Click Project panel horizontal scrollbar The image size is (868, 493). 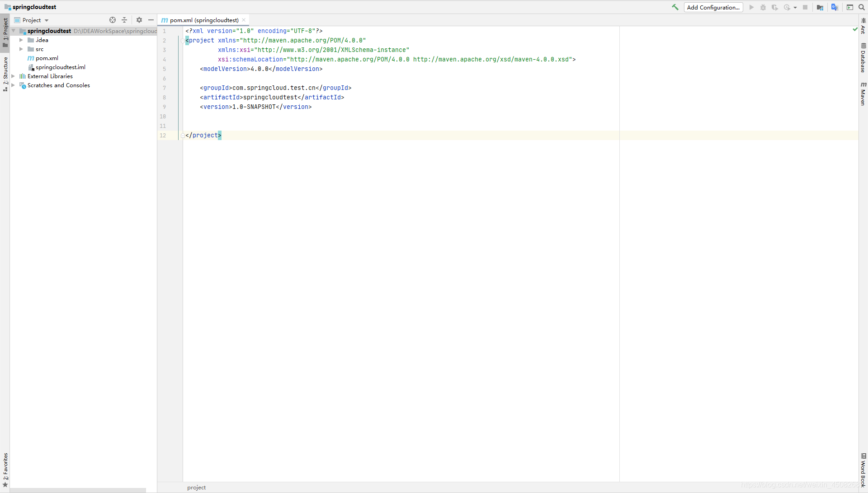(78, 490)
